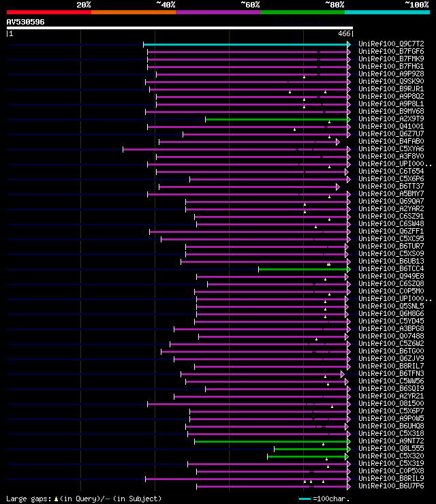This screenshot has width=436, height=504.
Task: Choose the UniRef100_B6SQI9 hit name
Action: [x=391, y=389]
